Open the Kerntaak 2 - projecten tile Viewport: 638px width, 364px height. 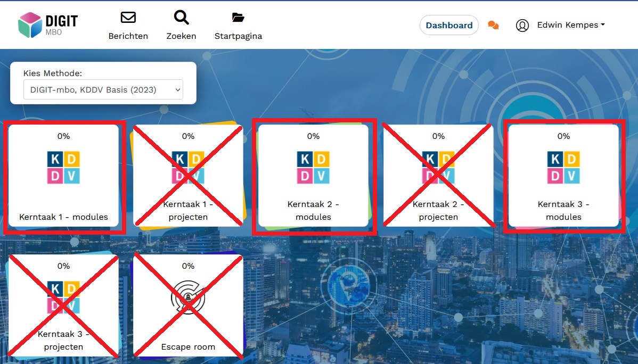click(x=438, y=176)
